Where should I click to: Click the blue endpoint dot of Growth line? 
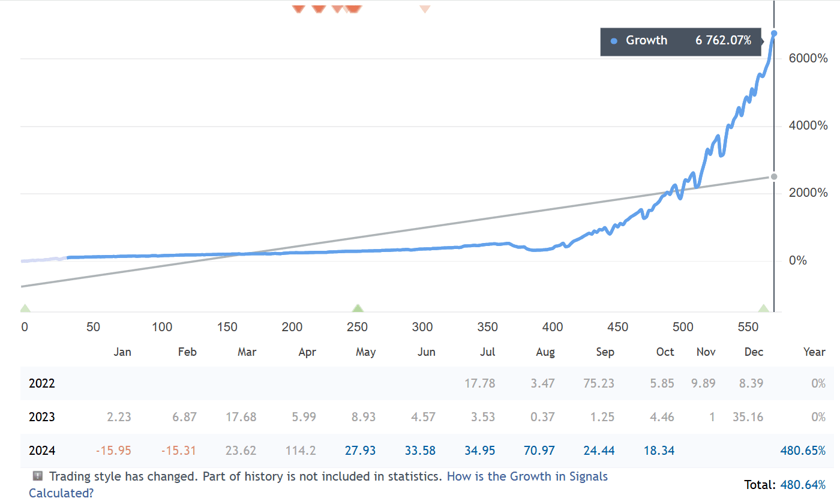point(774,33)
